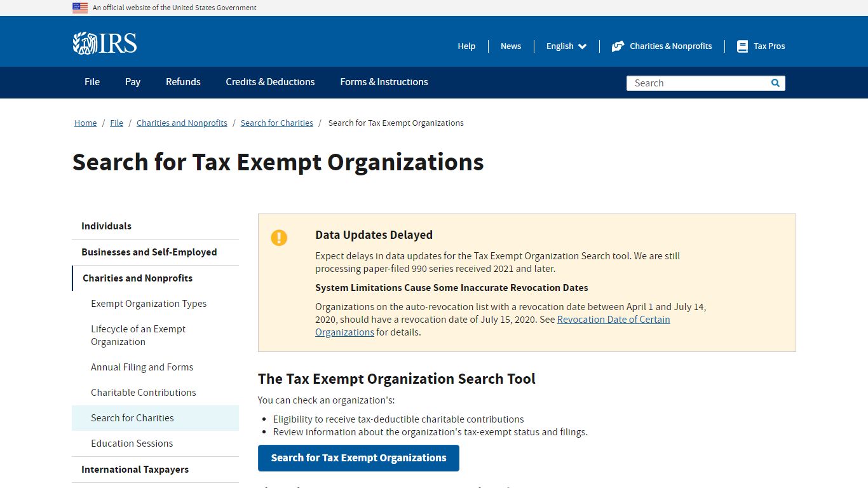This screenshot has height=488, width=868.
Task: Click the Charities & Nonprofits handshake icon
Action: point(618,46)
